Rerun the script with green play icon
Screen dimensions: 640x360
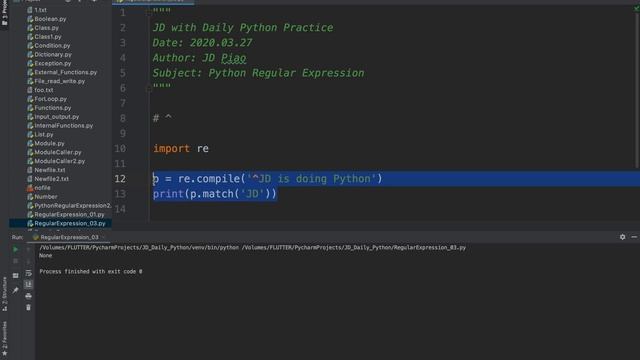(x=16, y=249)
